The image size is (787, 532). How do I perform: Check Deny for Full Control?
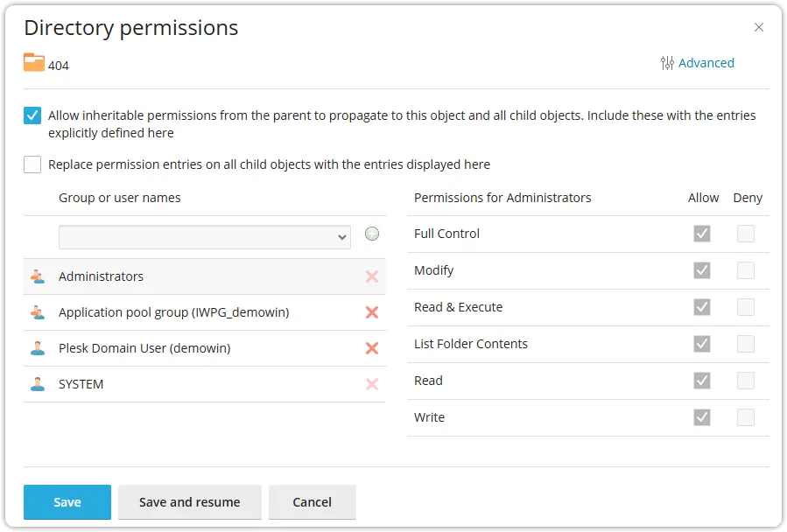(746, 234)
